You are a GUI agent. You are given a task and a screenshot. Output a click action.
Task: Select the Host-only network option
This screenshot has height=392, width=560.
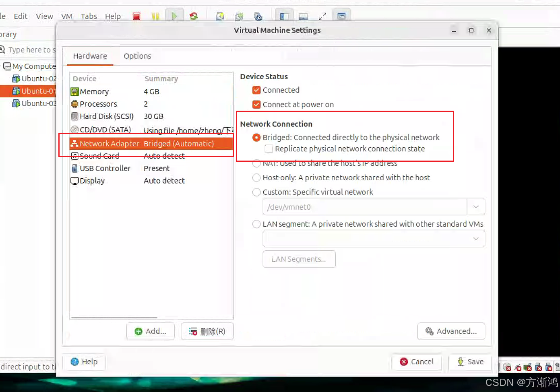coord(256,178)
